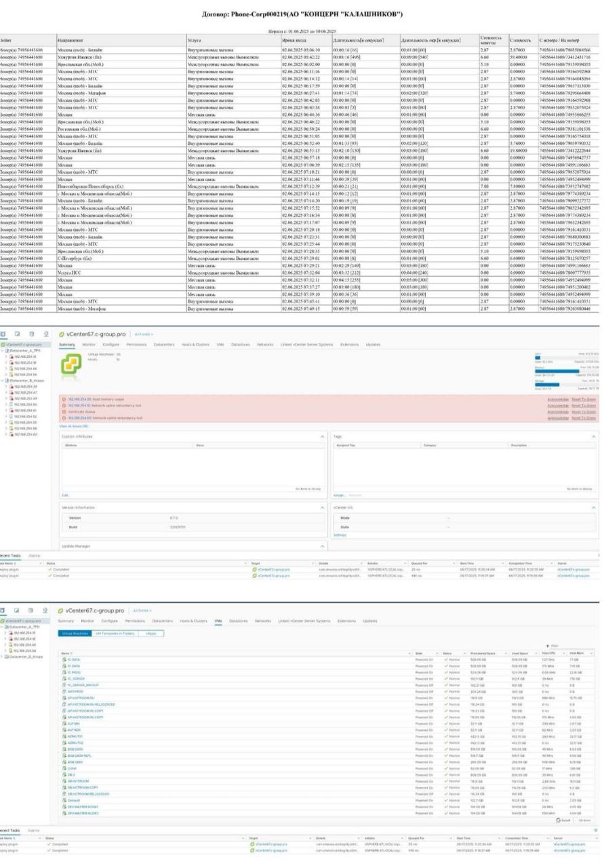The width and height of the screenshot is (604, 868).
Task: Click the View all issues link
Action: 75,426
